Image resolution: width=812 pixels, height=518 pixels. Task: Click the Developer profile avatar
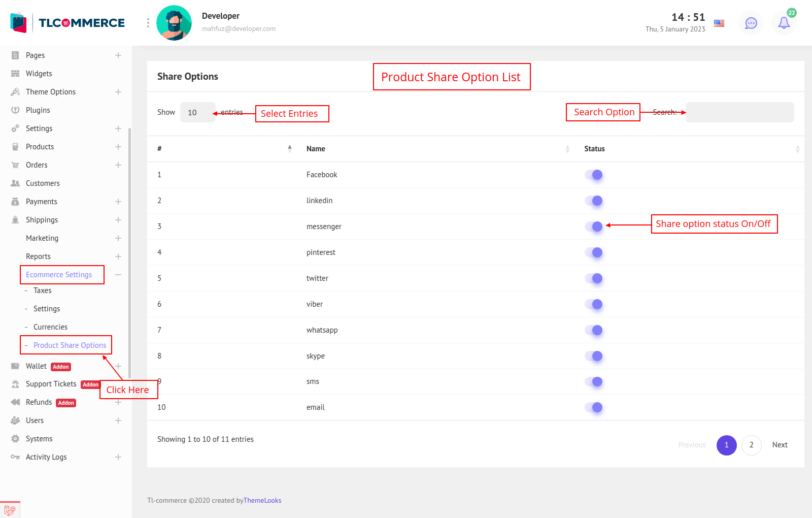[x=174, y=23]
